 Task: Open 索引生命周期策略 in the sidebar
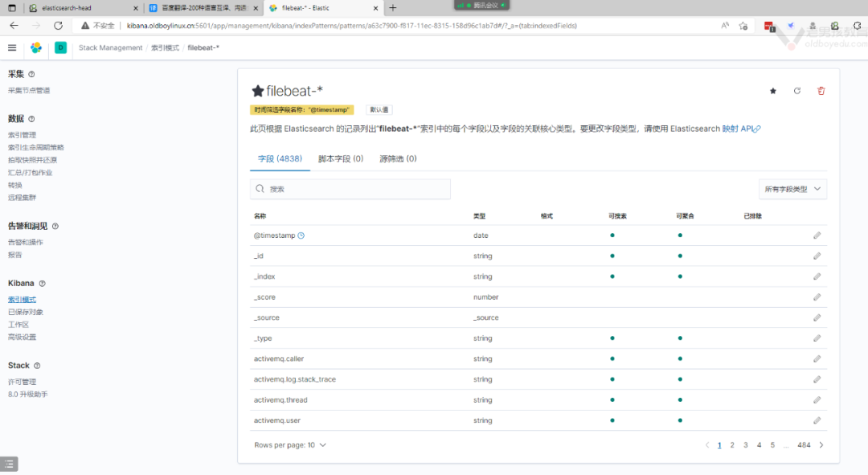coord(36,148)
